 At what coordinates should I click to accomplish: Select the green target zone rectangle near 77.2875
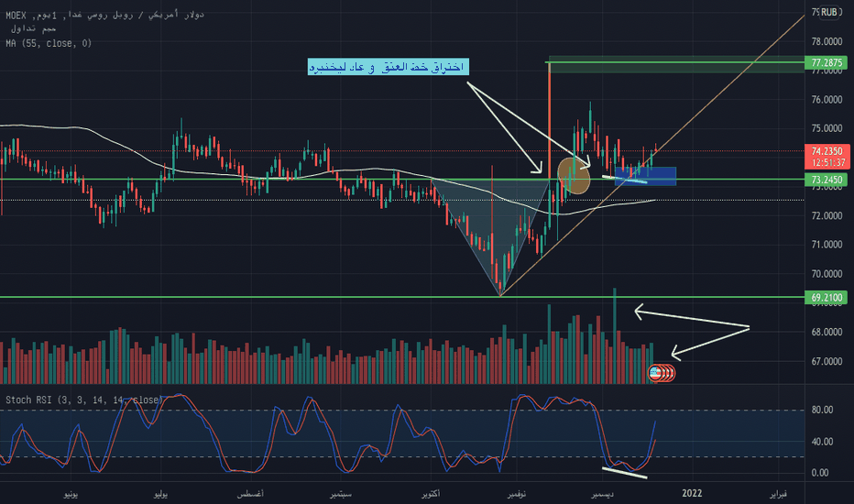[675, 65]
